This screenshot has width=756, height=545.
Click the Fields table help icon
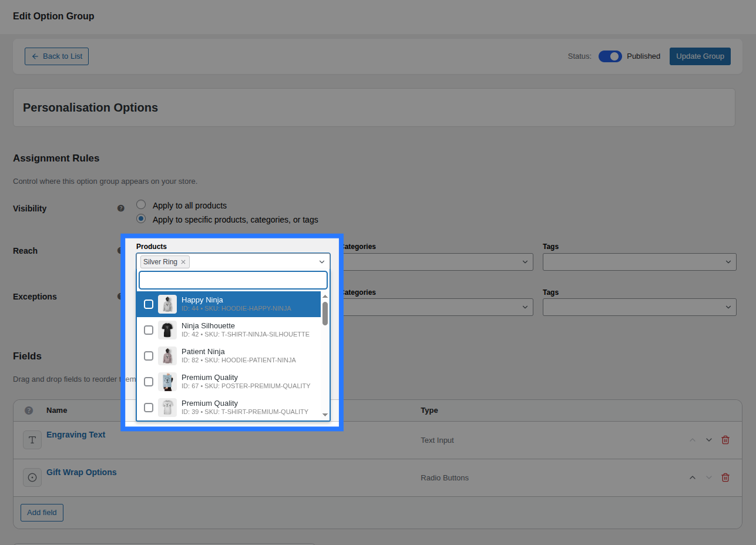(x=29, y=411)
